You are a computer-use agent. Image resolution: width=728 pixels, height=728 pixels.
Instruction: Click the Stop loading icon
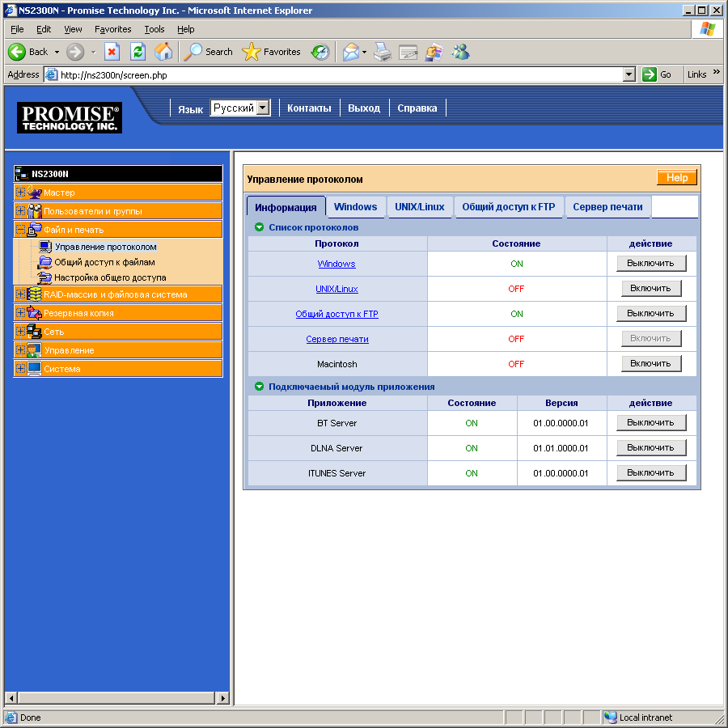tap(112, 52)
